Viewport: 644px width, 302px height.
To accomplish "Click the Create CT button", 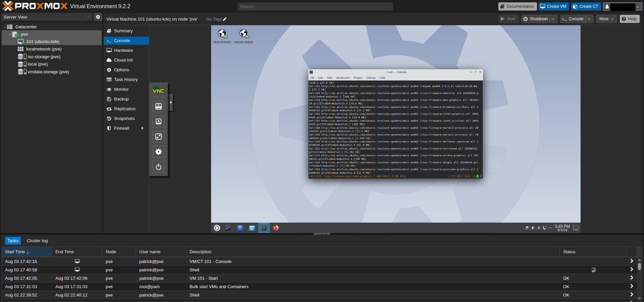I will 586,6.
